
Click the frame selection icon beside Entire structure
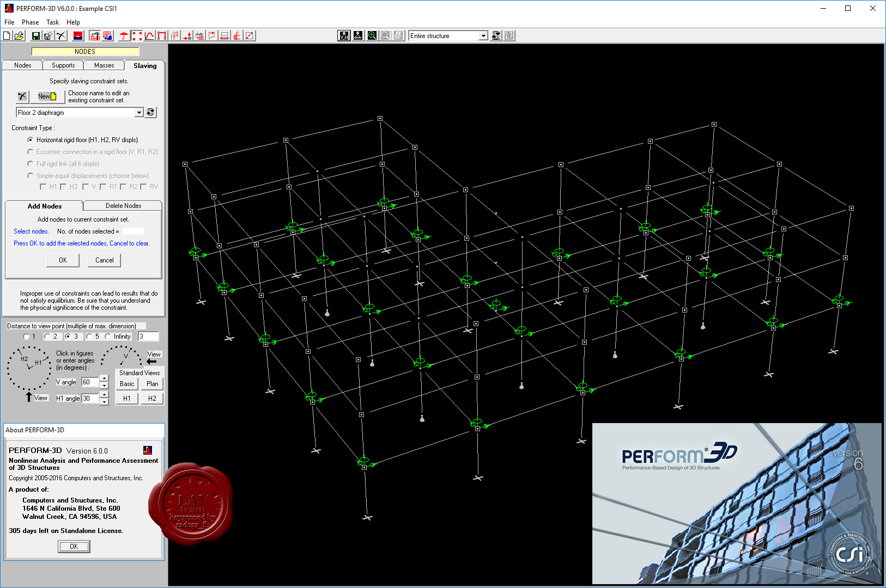pyautogui.click(x=496, y=36)
